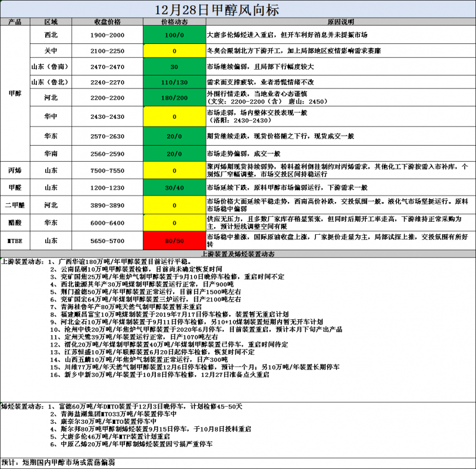476x469 pixels.
Task: Select the 醋酸 product cell
Action: point(15,223)
